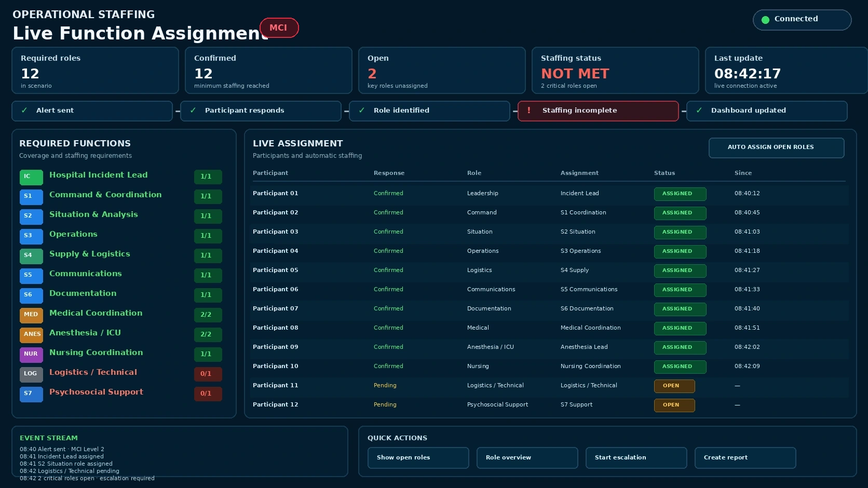Screen dimensions: 868x488
Task: Click the OPEN status badge for Participant 12
Action: point(674,405)
